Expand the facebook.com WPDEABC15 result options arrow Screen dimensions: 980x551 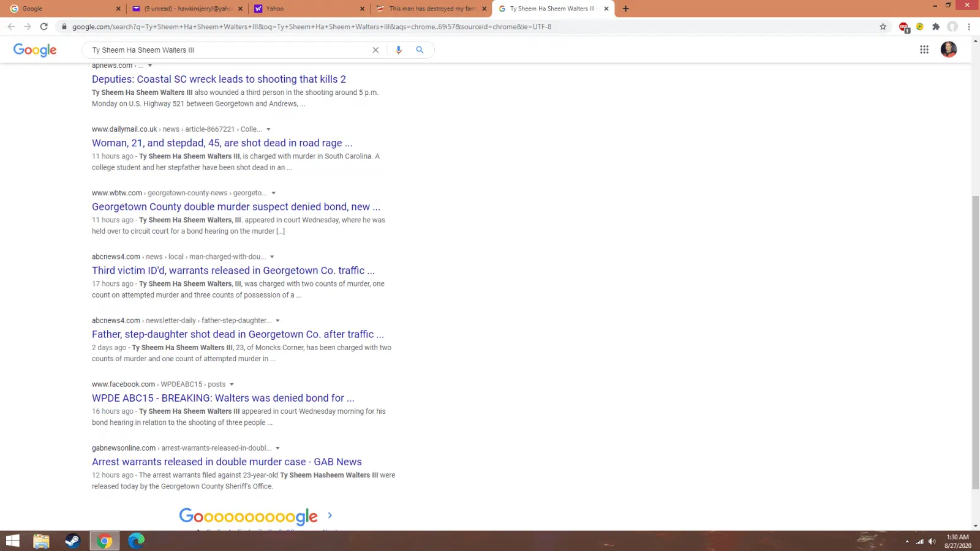point(232,384)
